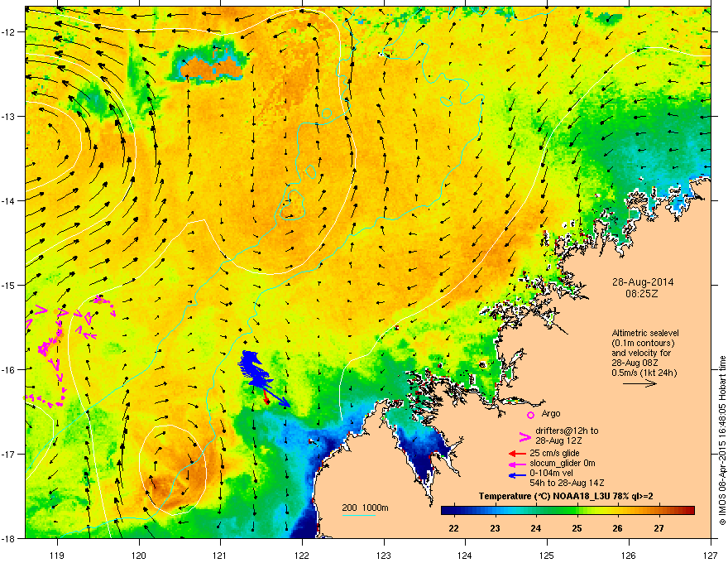Click the temperature color bar
Viewport: 728px width, 563px height.
coord(568,511)
